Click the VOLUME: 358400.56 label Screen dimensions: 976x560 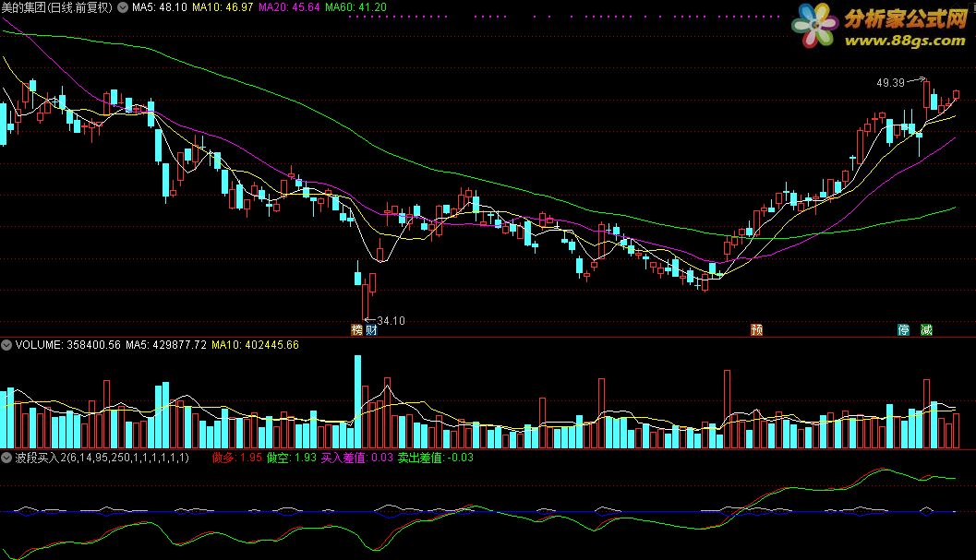pos(67,345)
